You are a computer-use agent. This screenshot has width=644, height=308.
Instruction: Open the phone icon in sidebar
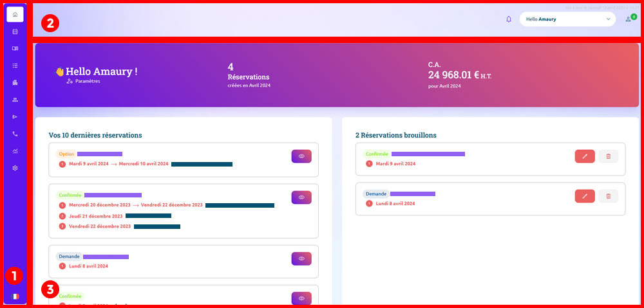click(x=15, y=134)
